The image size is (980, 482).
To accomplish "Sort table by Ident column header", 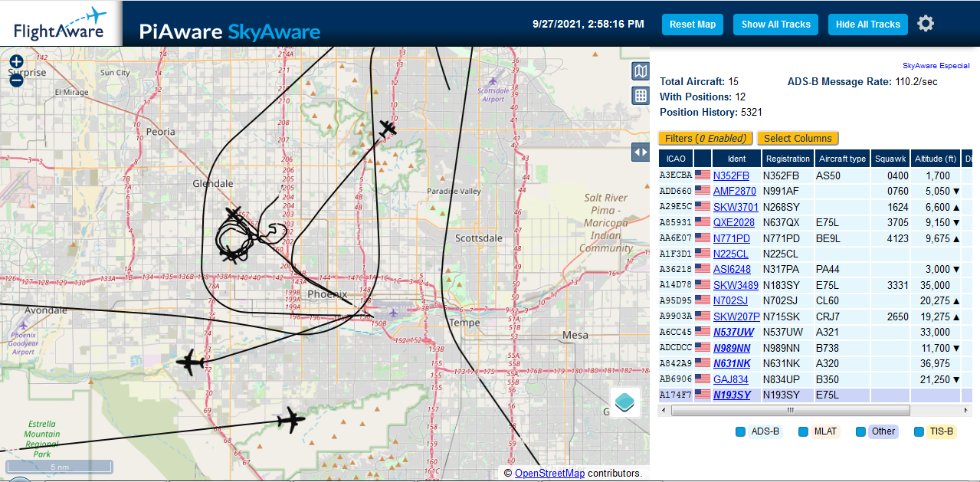I will click(x=736, y=159).
